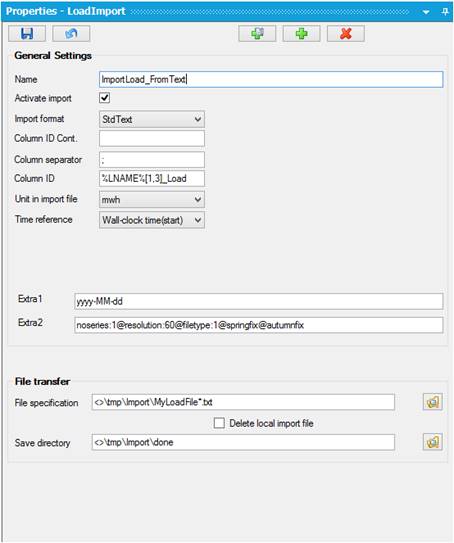Open the Time reference dropdown
Image resolution: width=454 pixels, height=543 pixels.
(152, 220)
